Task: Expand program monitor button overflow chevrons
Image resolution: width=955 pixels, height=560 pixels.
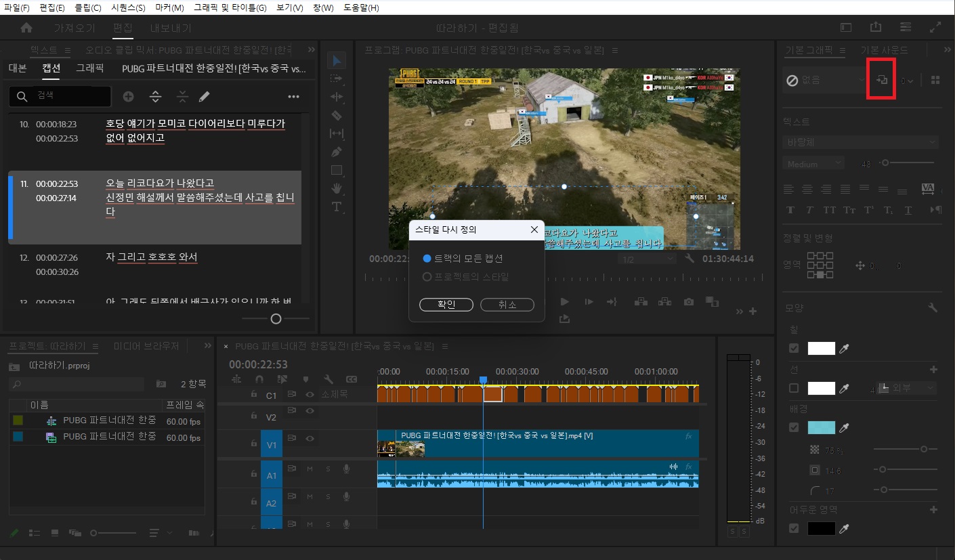Action: click(x=740, y=311)
